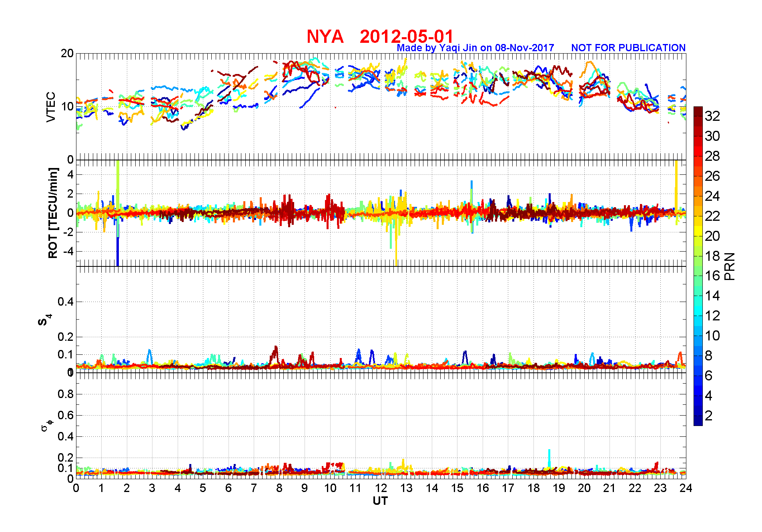Click the PRN colorbar tick "26"
This screenshot has width=762, height=532.
(x=712, y=176)
